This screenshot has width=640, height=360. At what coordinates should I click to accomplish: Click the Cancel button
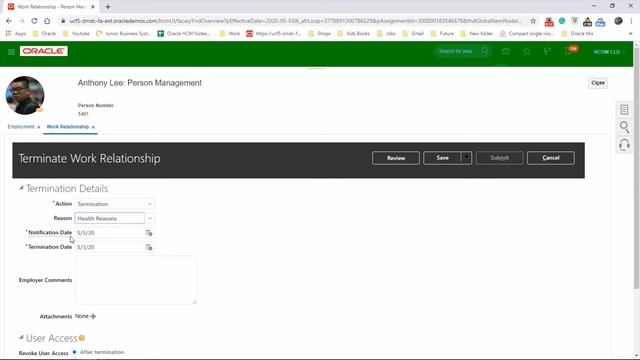coord(551,158)
